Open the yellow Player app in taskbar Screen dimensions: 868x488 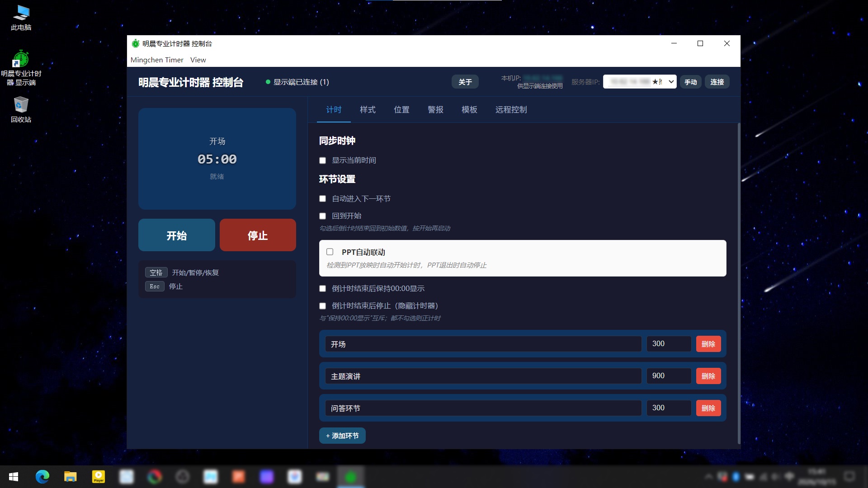click(x=99, y=477)
